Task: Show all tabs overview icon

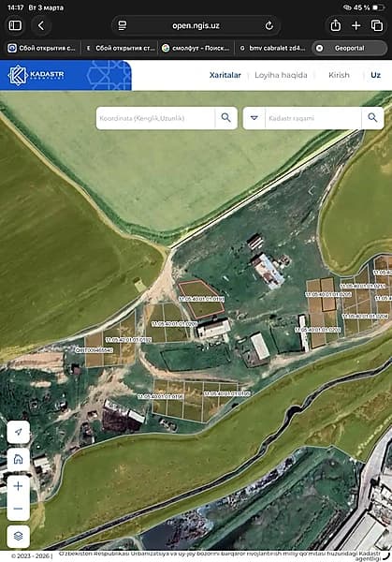Action: tap(377, 25)
